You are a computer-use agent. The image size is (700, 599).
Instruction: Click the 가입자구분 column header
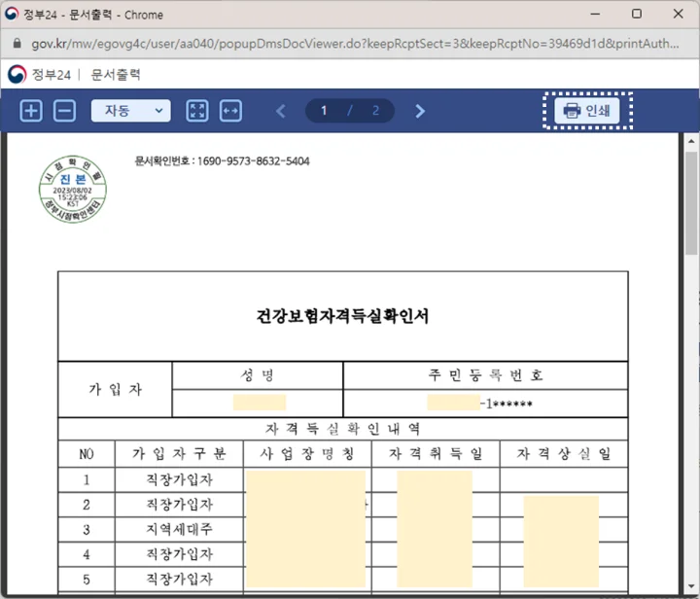click(x=179, y=454)
